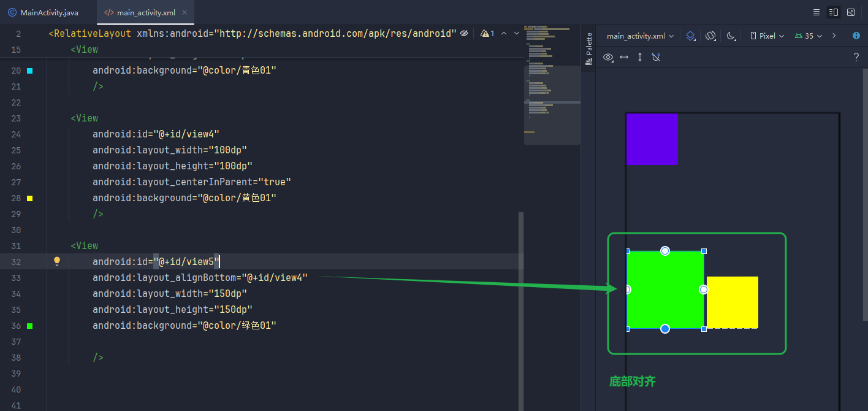868x411 pixels.
Task: Open design help question mark
Action: click(x=856, y=57)
